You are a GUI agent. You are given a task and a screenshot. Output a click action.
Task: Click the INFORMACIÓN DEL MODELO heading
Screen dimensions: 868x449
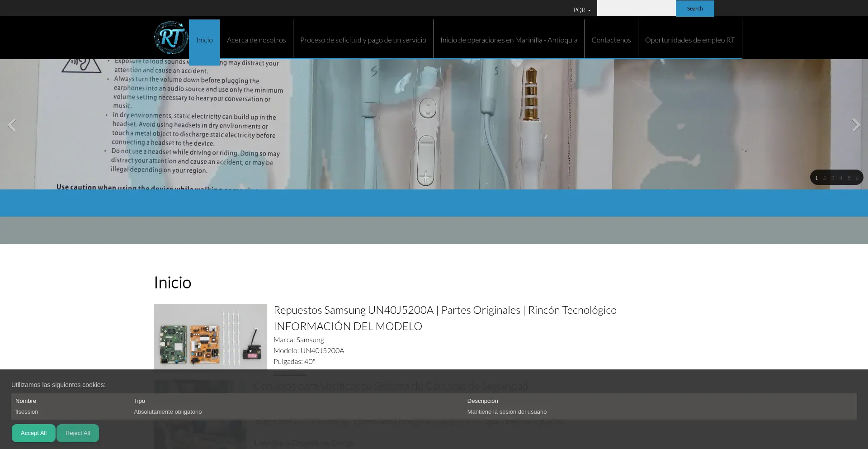click(x=348, y=326)
